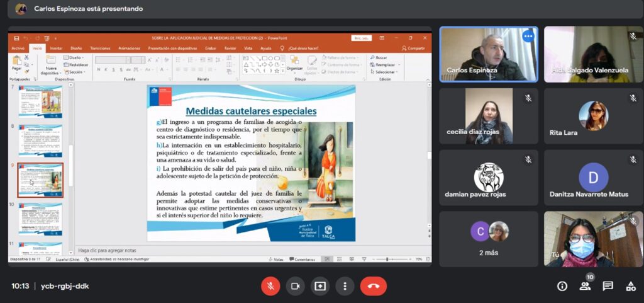Open meeting details info icon

click(562, 286)
